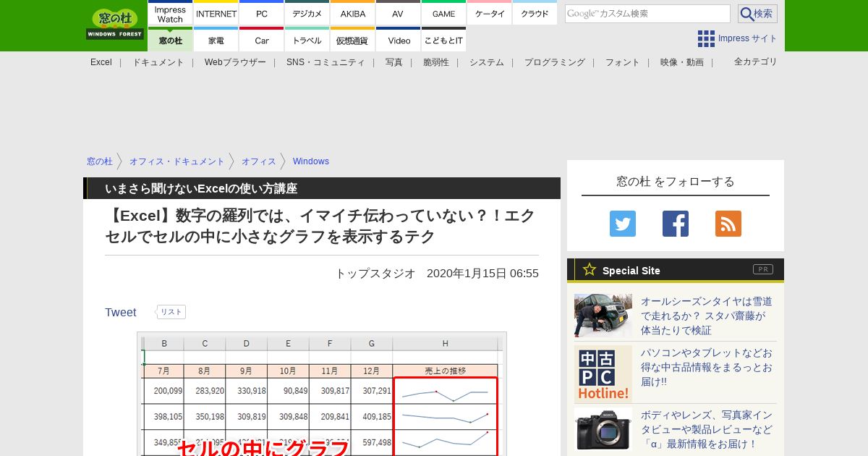Open the 中古PC Hotline! thumbnail
Viewport: 868px width, 456px height.
point(603,374)
